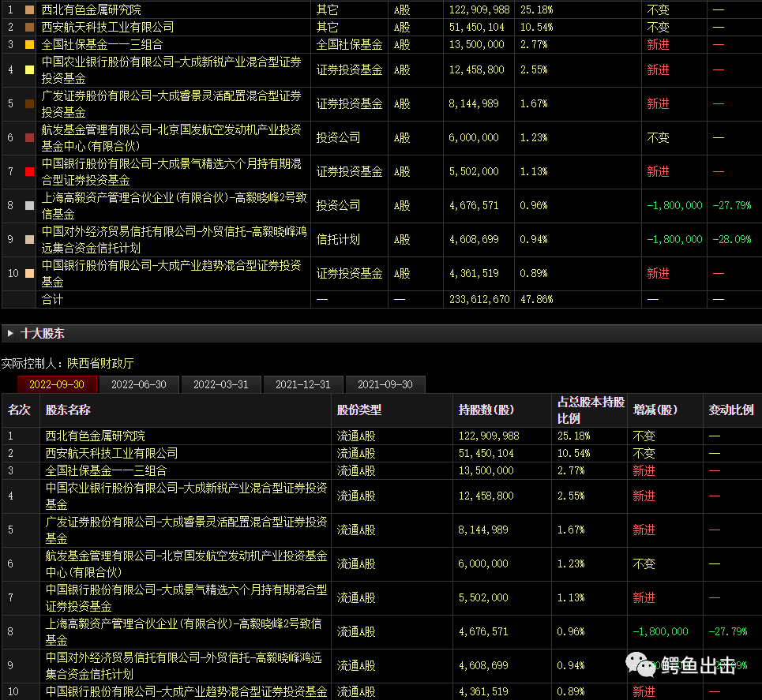Viewport: 762px width, 700px height.
Task: Click color swatch for 西北有色金属研究院 in upper table
Action: 30,9
